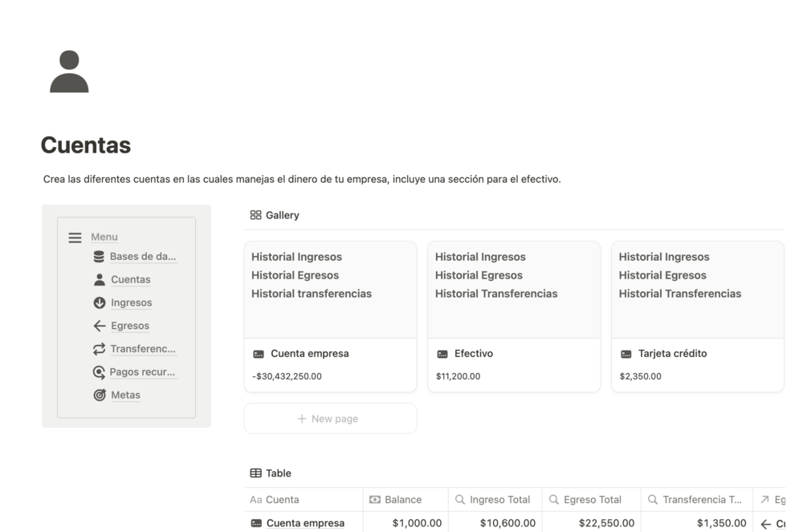The width and height of the screenshot is (807, 532).
Task: Open the Ingresos menu link
Action: (132, 303)
